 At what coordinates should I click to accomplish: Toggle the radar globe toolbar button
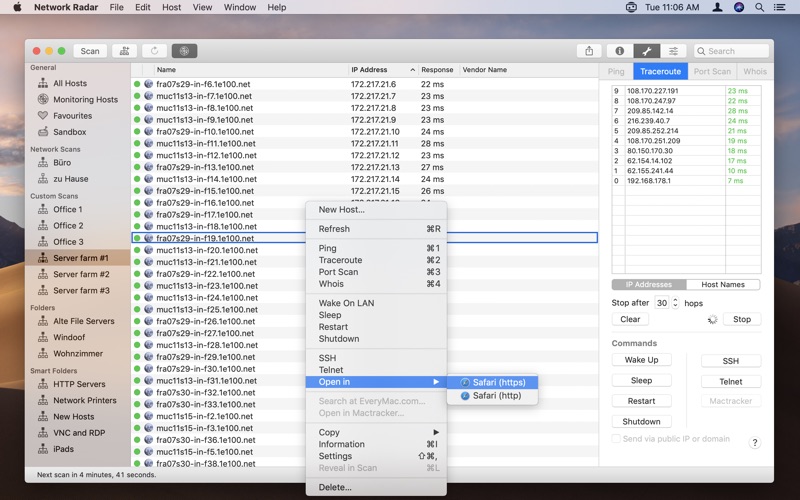184,51
